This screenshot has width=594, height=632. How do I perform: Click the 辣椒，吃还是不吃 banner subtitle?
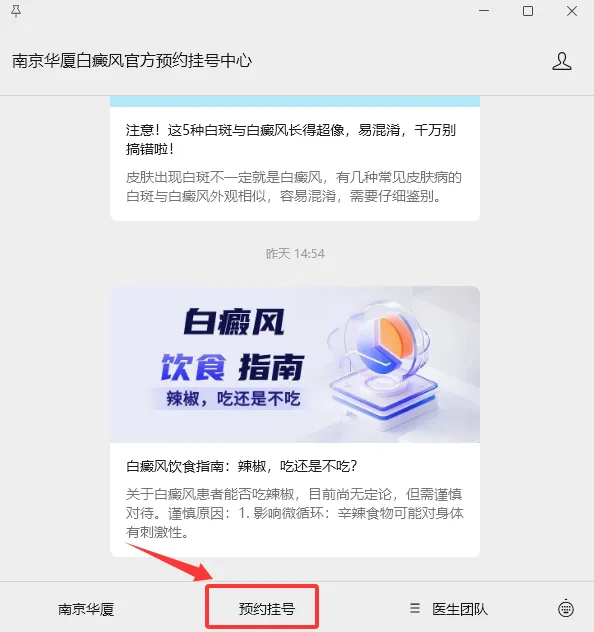[x=233, y=399]
